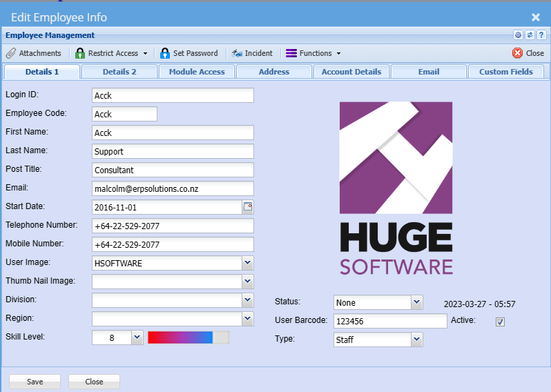
Task: Click the Employee Management header title
Action: click(50, 35)
